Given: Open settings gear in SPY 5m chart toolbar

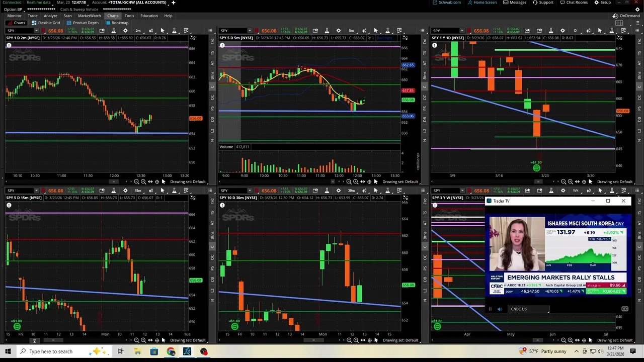Looking at the screenshot, I should [x=339, y=31].
